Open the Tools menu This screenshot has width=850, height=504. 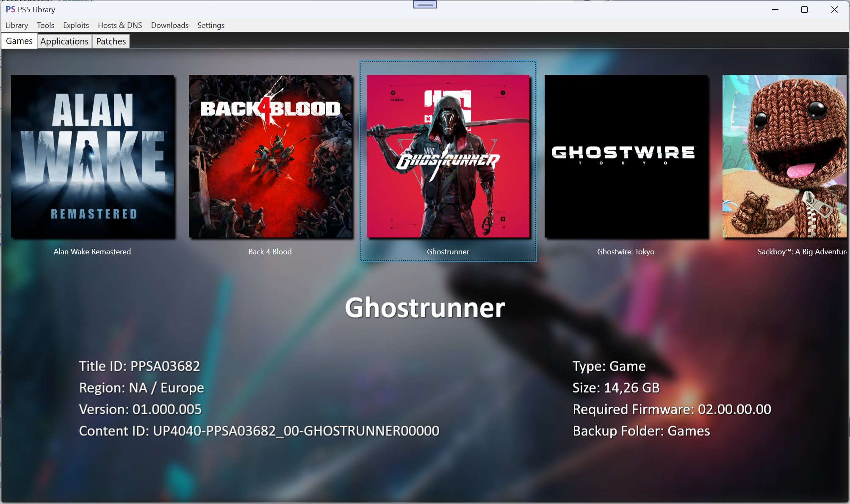[45, 25]
